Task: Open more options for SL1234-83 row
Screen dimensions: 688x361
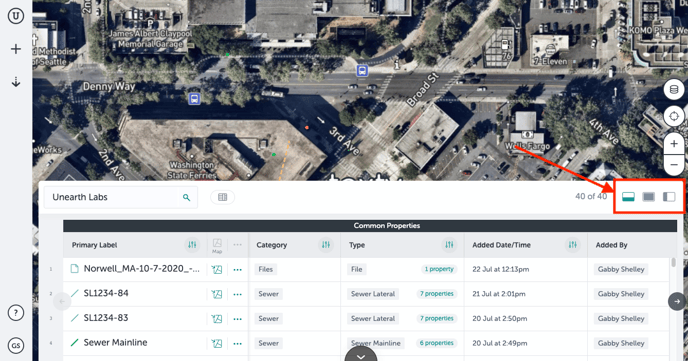Action: tap(238, 318)
